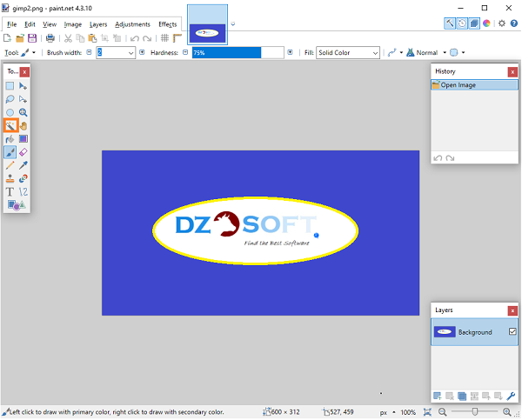Choose the Clone Stamp tool
The width and height of the screenshot is (522, 420).
[x=10, y=179]
